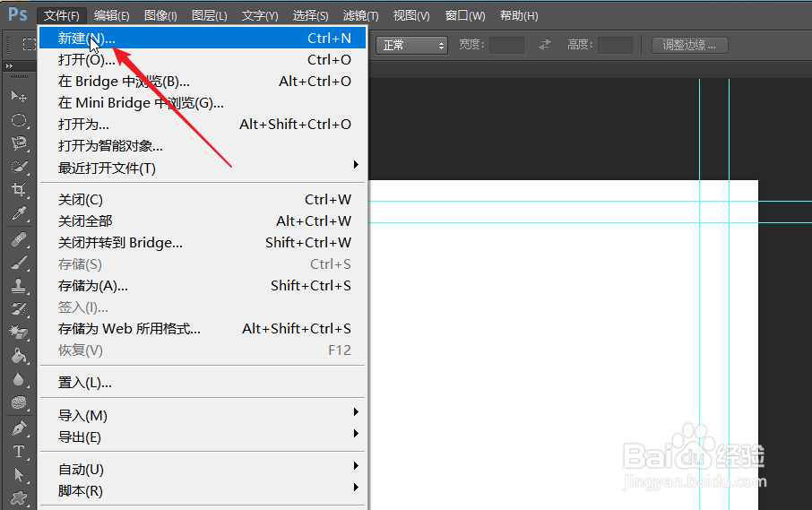The image size is (812, 510).
Task: Open the 滤镜(T) menu
Action: coord(360,15)
